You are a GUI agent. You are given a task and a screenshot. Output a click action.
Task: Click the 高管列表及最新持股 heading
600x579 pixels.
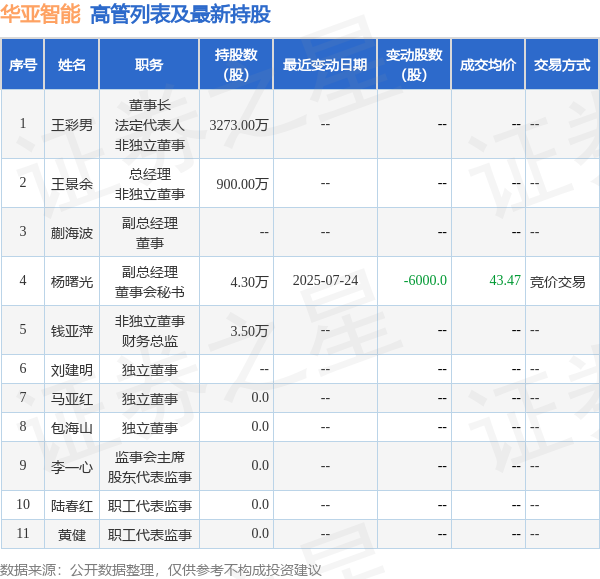pyautogui.click(x=180, y=15)
